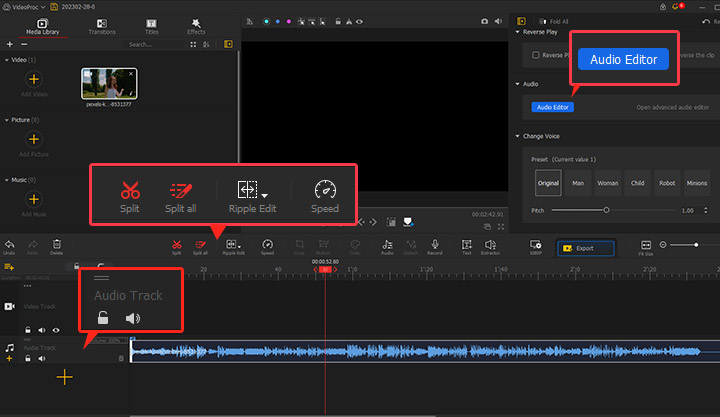
Task: Enable the Reverse Play checkbox
Action: point(536,55)
